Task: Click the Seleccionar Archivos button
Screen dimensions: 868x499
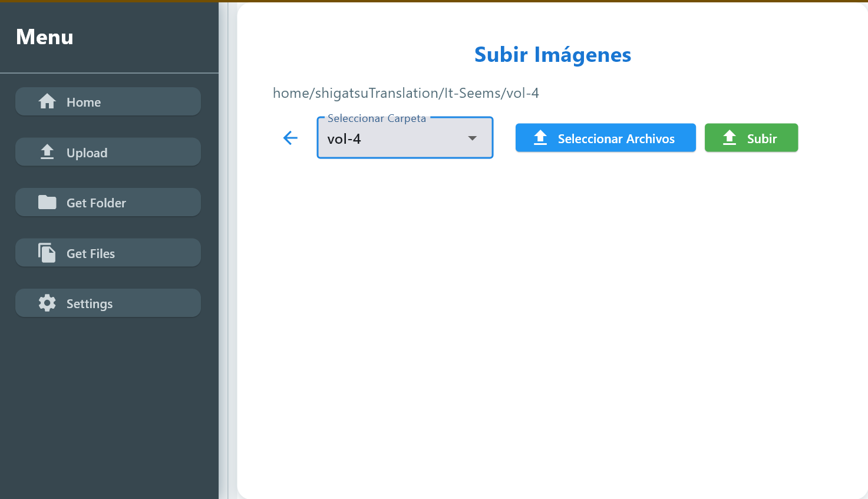Action: coord(606,138)
